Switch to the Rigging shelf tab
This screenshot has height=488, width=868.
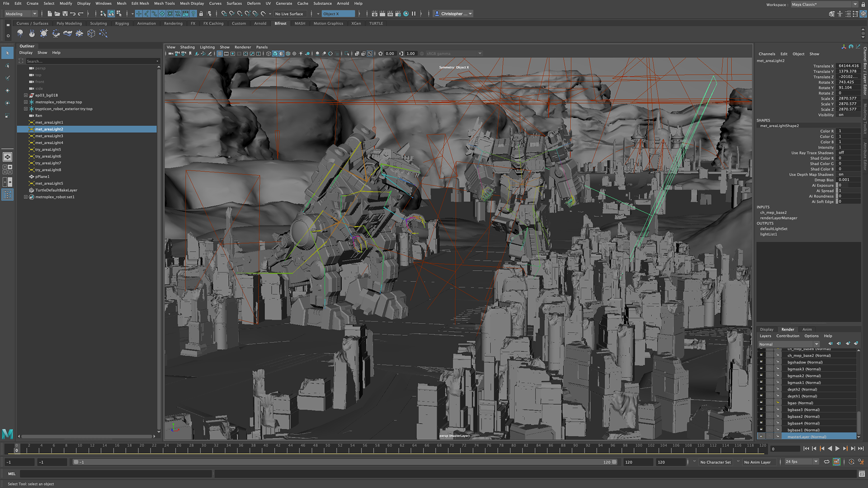[x=122, y=23]
